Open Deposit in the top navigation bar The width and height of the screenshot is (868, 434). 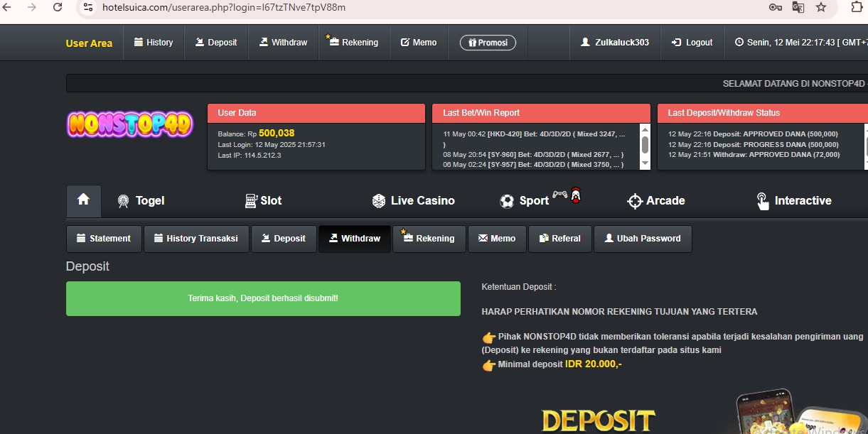click(216, 43)
